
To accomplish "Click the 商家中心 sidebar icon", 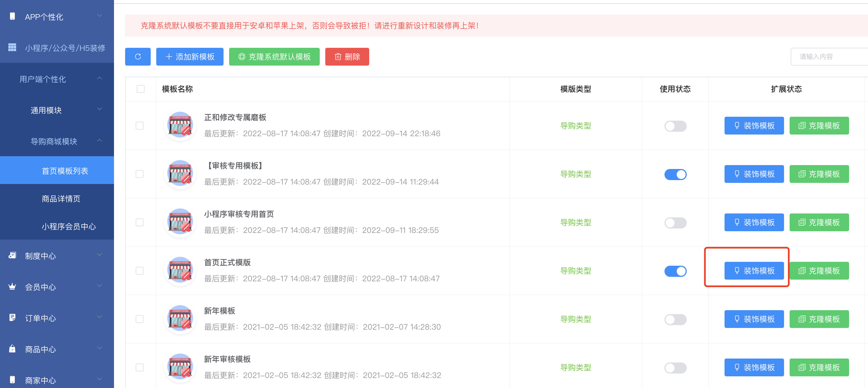I will pos(13,380).
